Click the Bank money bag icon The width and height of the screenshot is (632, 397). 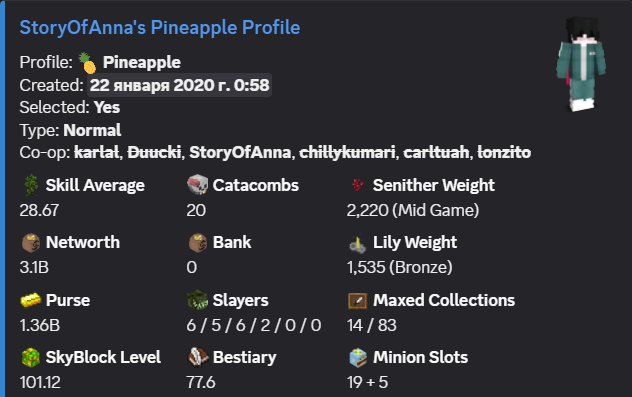tap(198, 243)
